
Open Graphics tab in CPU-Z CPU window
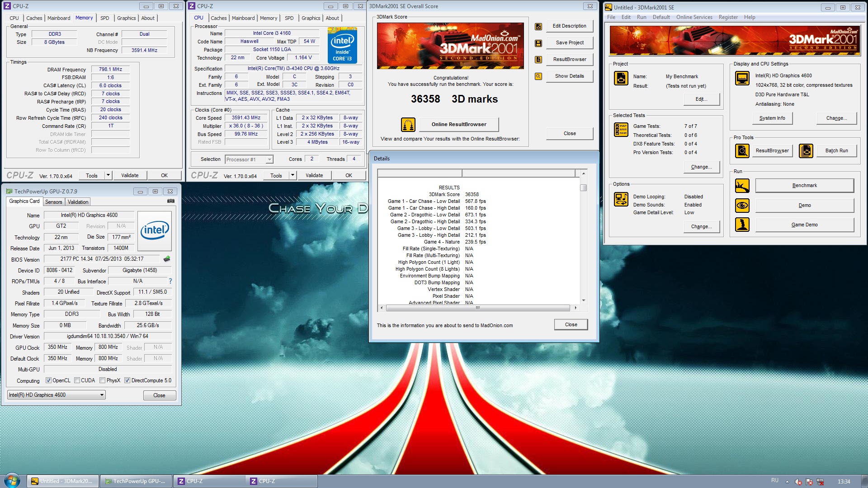point(311,18)
